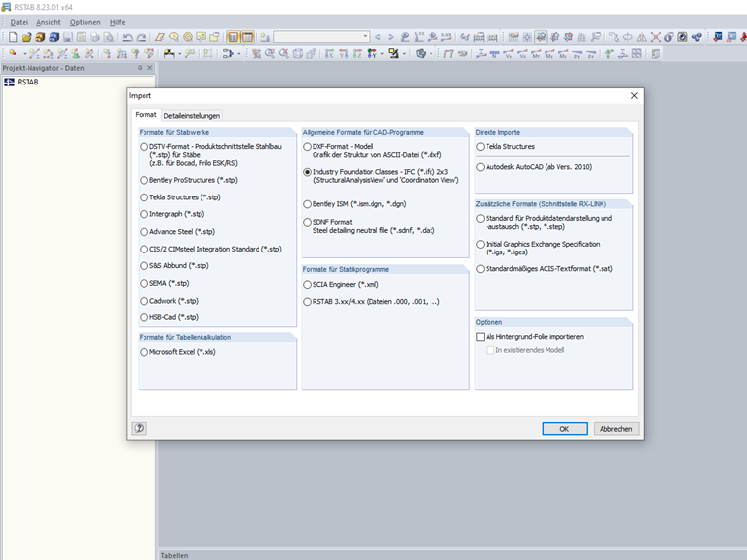Switch to the Detaileinstellungen tab
The width and height of the screenshot is (747, 560).
[x=192, y=116]
